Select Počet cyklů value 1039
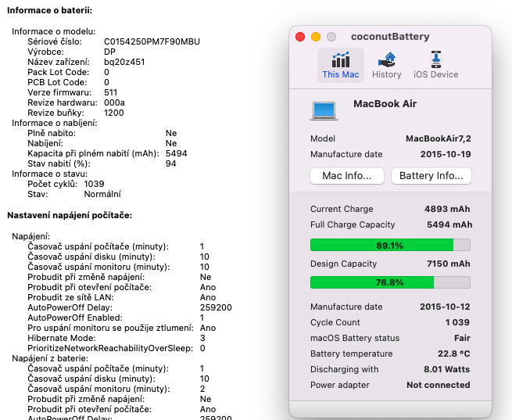512x420 pixels. [94, 184]
